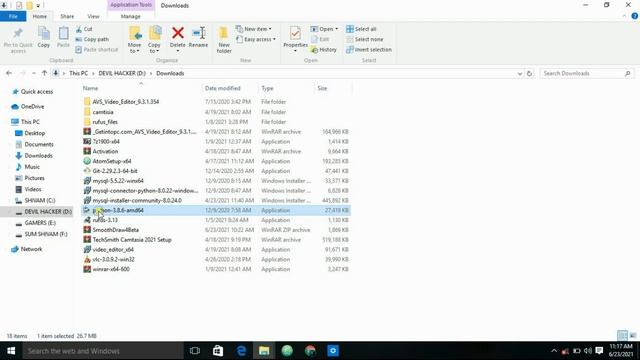
Task: Switch to the Home ribbon tab
Action: [40, 16]
